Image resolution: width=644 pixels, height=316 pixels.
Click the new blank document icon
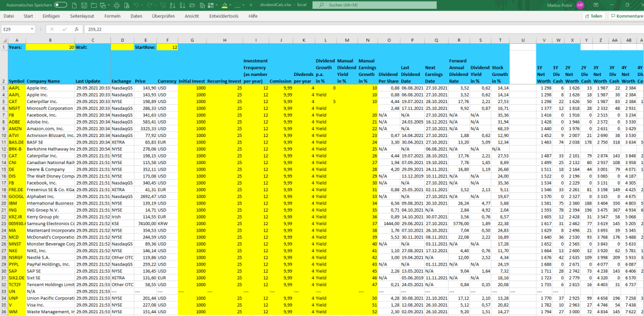(x=74, y=5)
